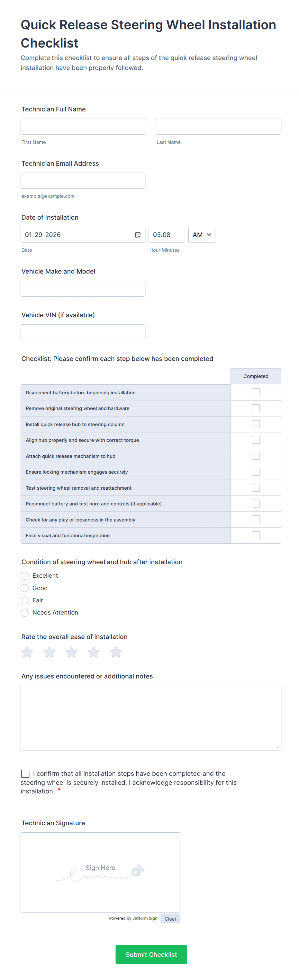The height and width of the screenshot is (980, 299).
Task: Click the technician First Name field
Action: click(83, 127)
